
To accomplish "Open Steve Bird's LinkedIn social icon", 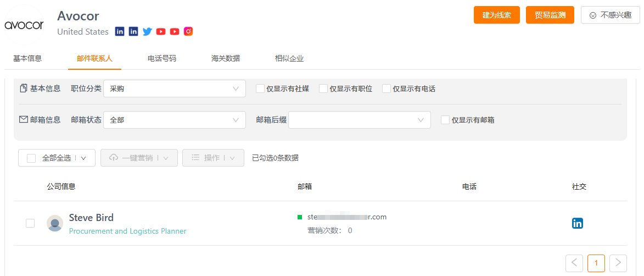I will pyautogui.click(x=578, y=223).
